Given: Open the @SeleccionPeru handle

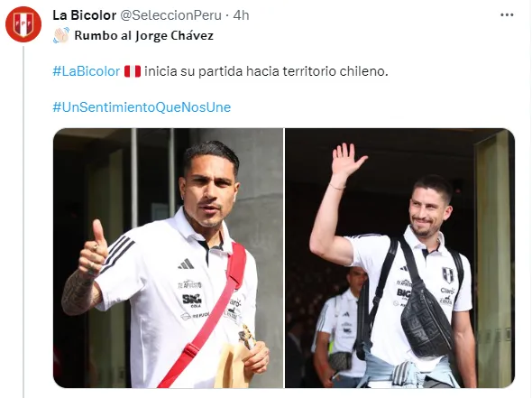Looking at the screenshot, I should click(171, 15).
